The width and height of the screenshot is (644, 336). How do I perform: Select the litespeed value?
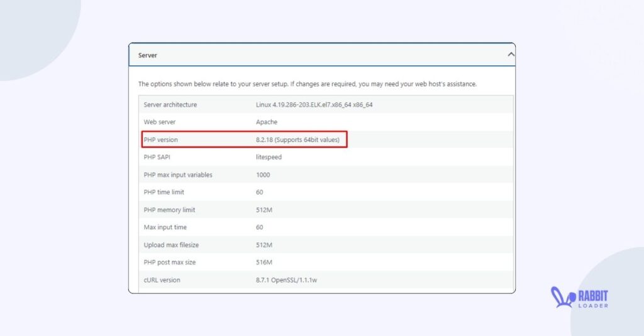[269, 157]
